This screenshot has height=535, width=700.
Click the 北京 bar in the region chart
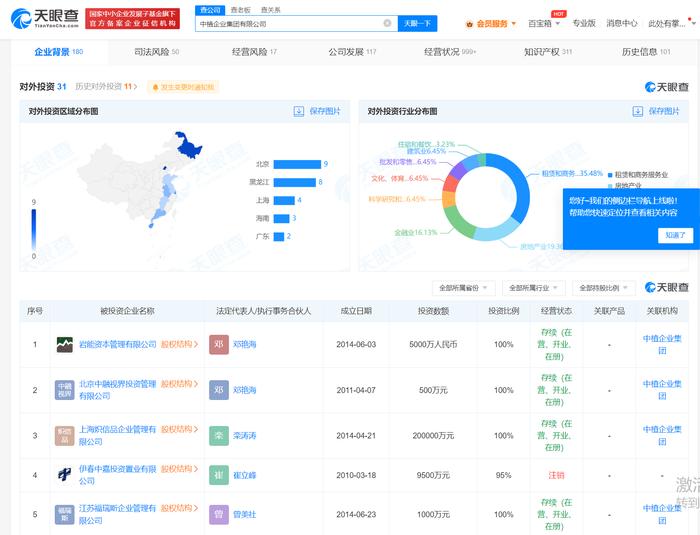click(x=297, y=164)
